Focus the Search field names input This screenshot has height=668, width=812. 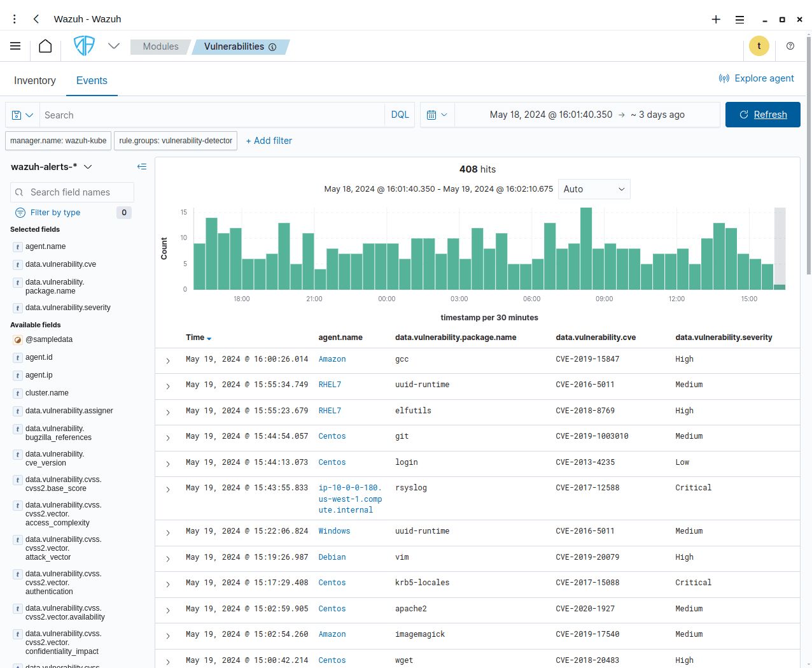point(79,192)
